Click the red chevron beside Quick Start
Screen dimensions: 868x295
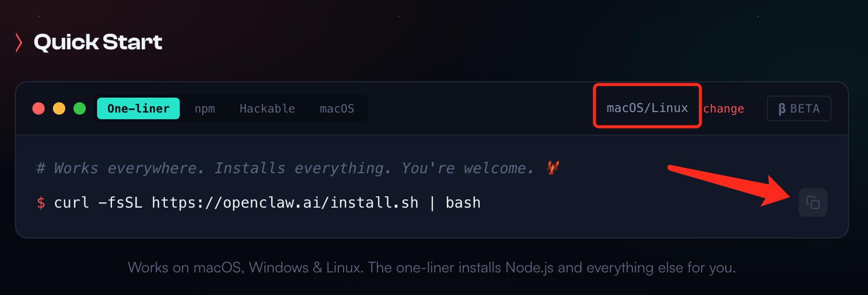19,43
